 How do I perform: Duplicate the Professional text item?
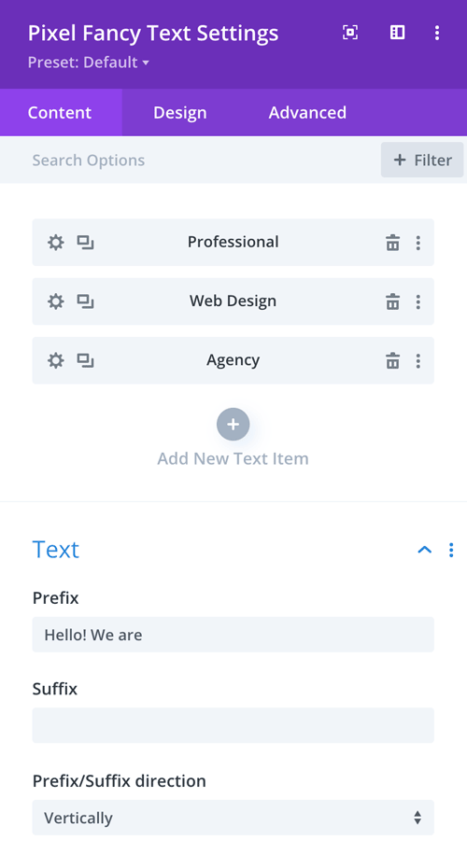[85, 243]
